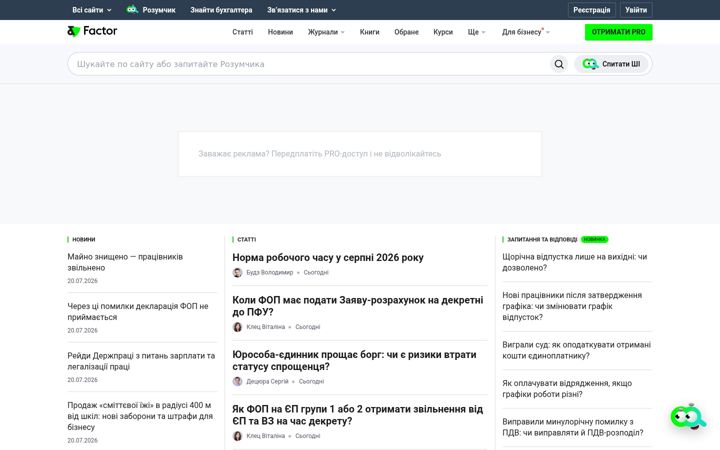
Task: Open ЗАПИТАННЯ ТА ВІДПОВІДІ section heading
Action: tap(542, 240)
